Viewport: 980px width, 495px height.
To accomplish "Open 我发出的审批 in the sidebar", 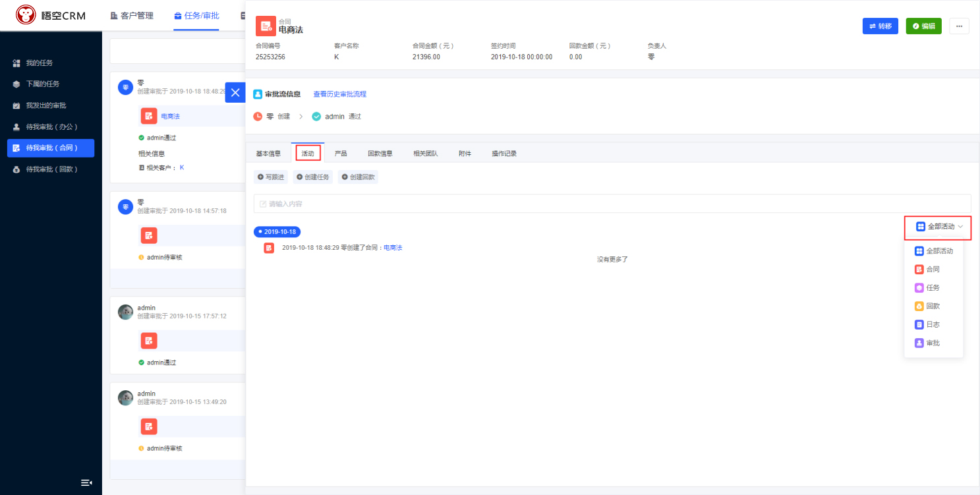I will pyautogui.click(x=45, y=105).
